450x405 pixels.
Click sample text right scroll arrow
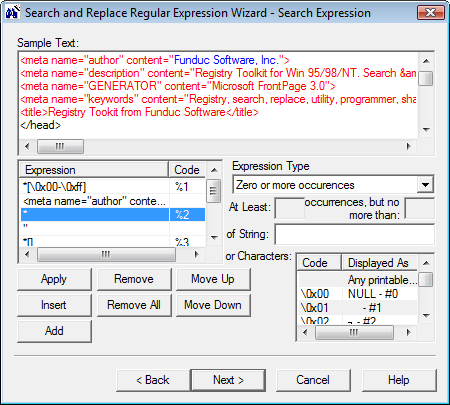coord(409,146)
